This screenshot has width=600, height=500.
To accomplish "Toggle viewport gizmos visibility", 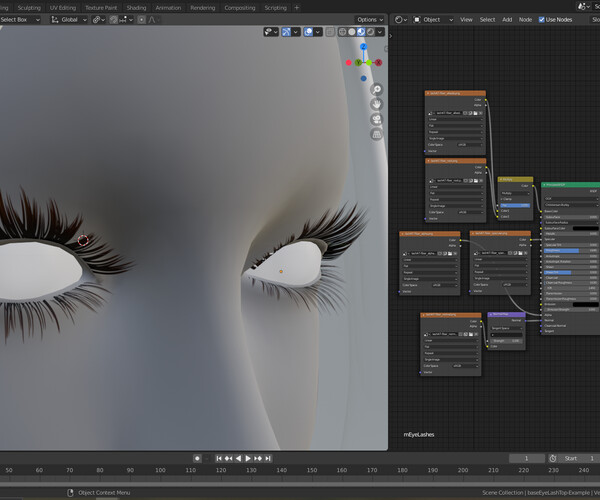I will point(286,32).
